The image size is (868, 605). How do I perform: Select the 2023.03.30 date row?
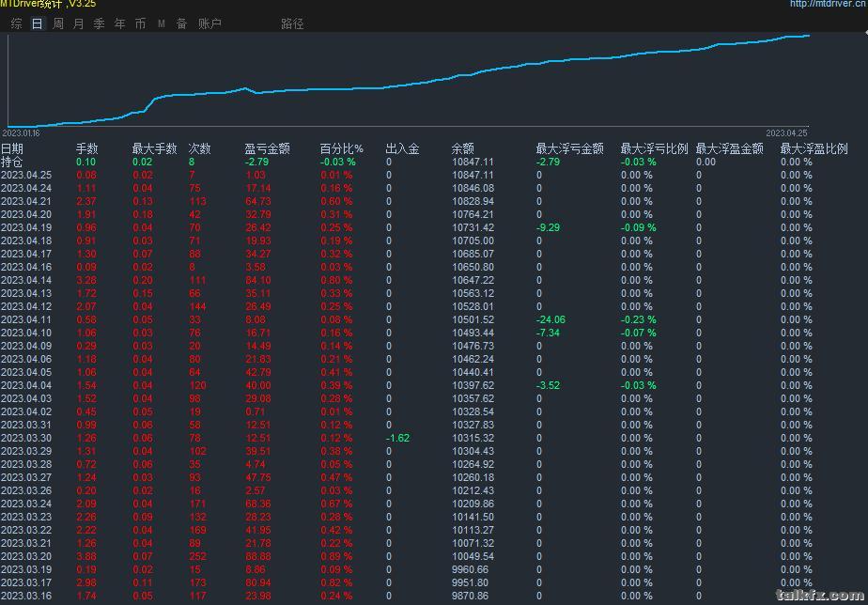coord(26,439)
